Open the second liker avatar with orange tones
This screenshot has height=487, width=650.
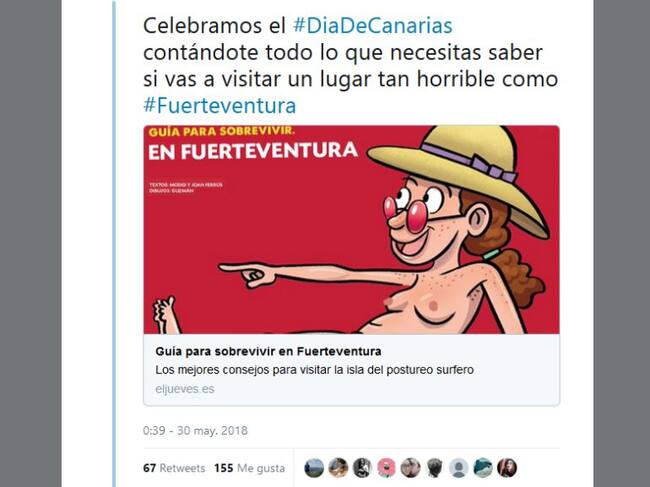(x=338, y=468)
